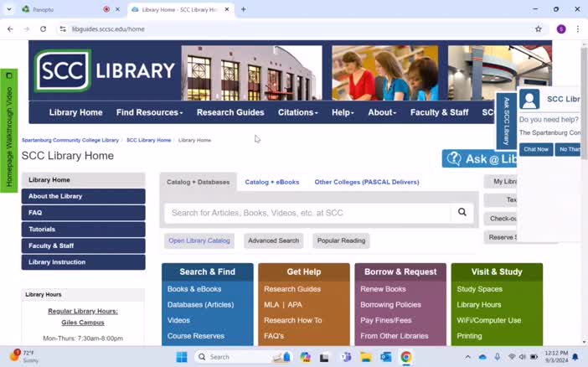This screenshot has height=367, width=588.
Task: Open Faculty & Staff in sidebar
Action: (x=83, y=246)
